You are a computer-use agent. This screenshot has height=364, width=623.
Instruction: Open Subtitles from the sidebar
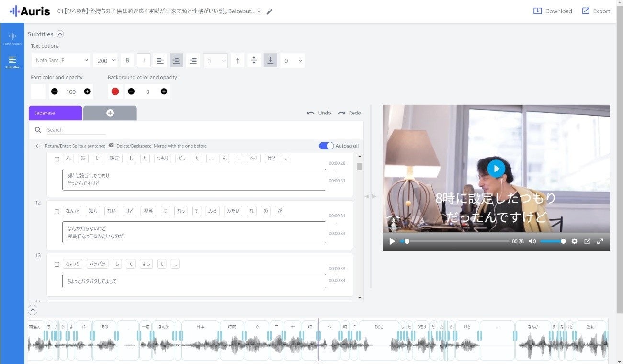(x=12, y=62)
